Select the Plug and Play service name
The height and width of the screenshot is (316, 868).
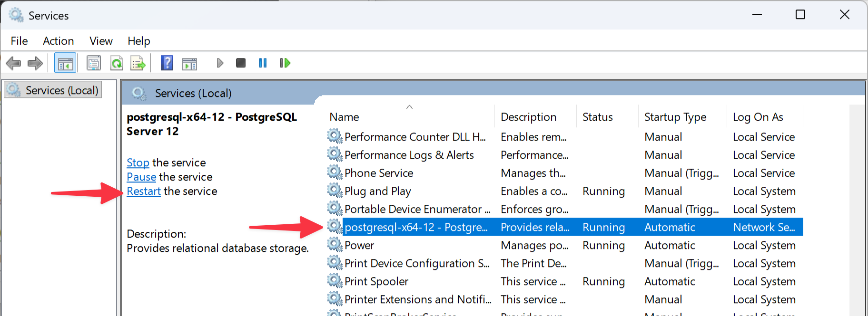(x=378, y=191)
